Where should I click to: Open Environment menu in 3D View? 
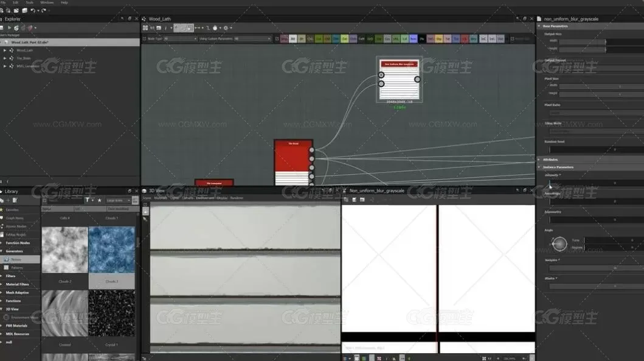tap(205, 198)
